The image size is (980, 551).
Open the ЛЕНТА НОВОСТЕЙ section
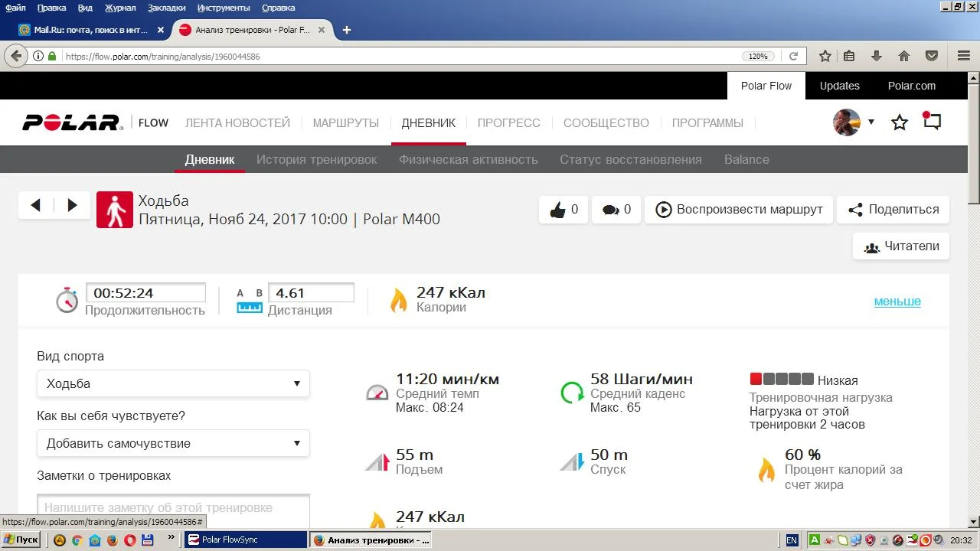click(237, 122)
